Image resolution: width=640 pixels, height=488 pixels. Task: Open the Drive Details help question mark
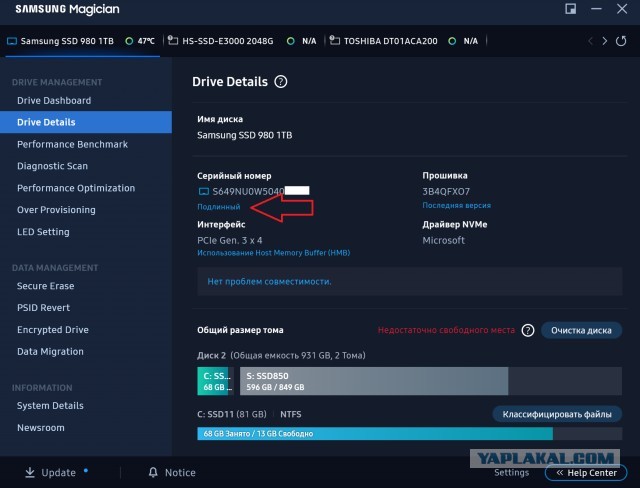[280, 82]
